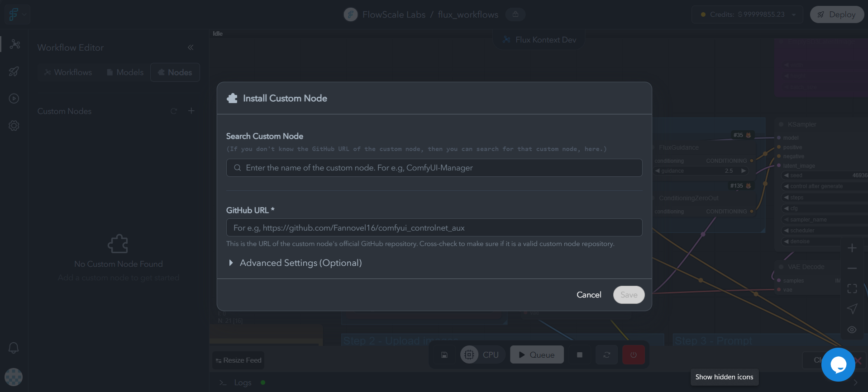Open flux_workflows breadcrumb link

pyautogui.click(x=468, y=14)
